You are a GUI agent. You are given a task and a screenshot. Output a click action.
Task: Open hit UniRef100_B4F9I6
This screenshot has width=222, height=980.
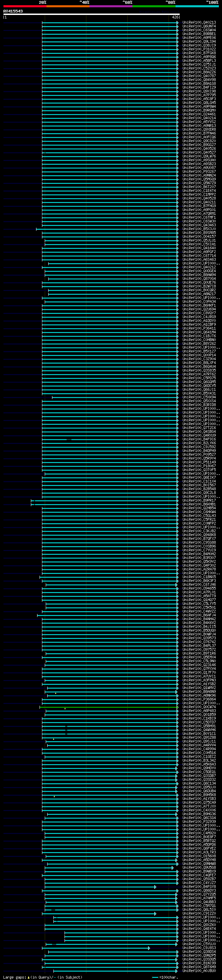coord(199,439)
